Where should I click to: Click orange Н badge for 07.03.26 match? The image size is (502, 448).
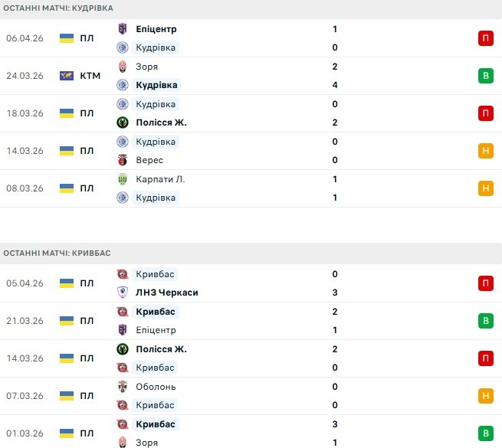[x=485, y=396]
